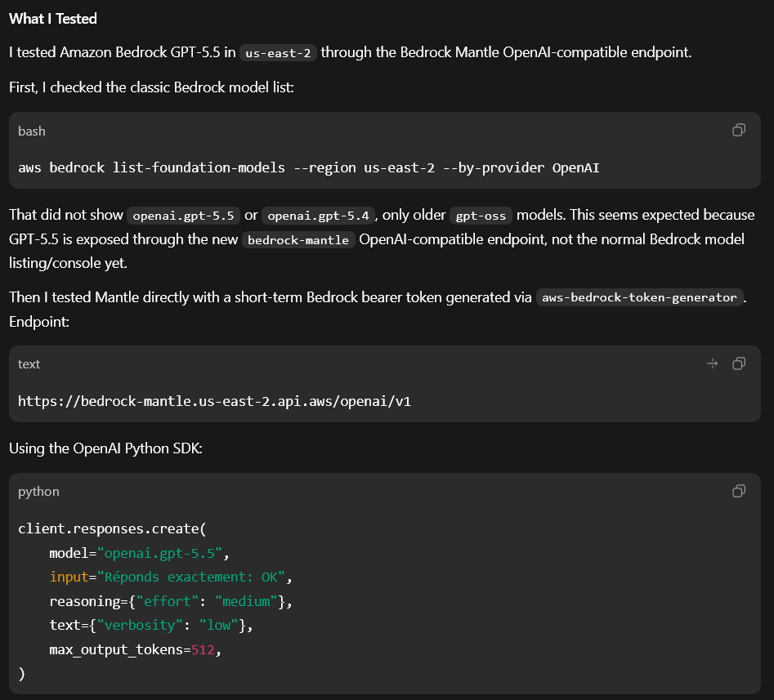The height and width of the screenshot is (700, 774).
Task: Click the bedrock-mantle endpoint URL
Action: click(x=214, y=401)
